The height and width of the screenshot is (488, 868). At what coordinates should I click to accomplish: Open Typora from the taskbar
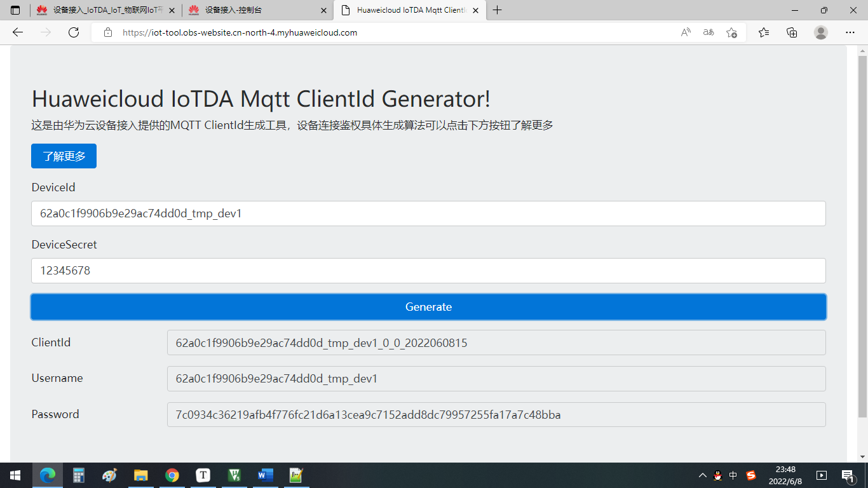[x=203, y=475]
